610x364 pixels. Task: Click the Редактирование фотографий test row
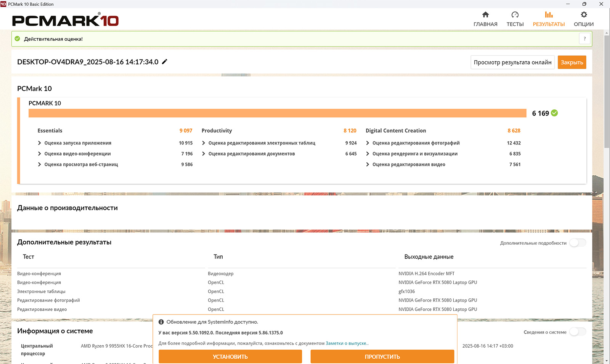[x=48, y=300]
